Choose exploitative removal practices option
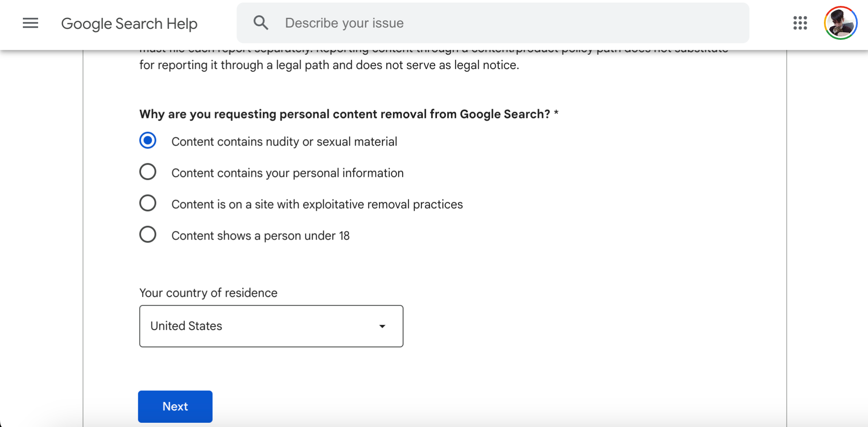This screenshot has width=868, height=427. (x=147, y=203)
